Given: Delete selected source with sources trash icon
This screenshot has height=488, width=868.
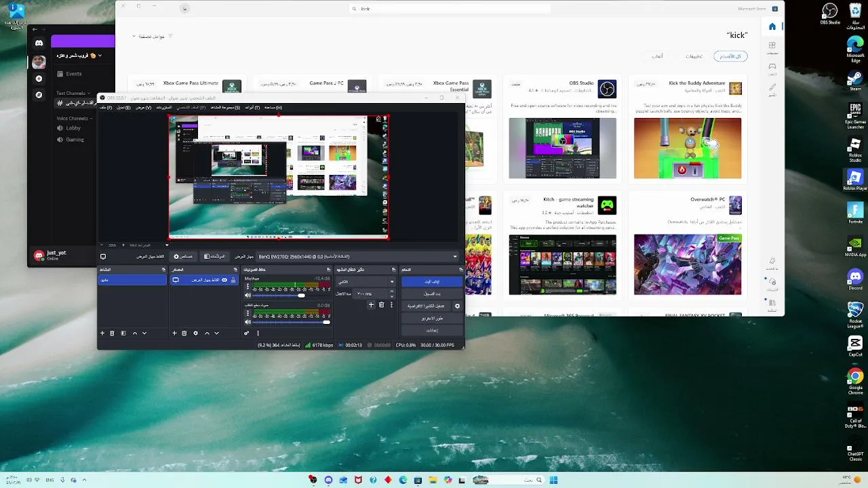Looking at the screenshot, I should [184, 333].
